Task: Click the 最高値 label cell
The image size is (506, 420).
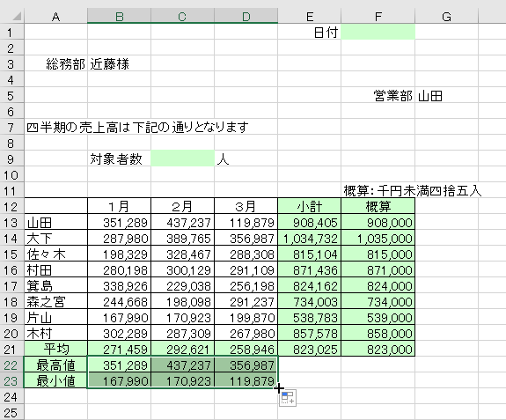Action: coord(55,365)
